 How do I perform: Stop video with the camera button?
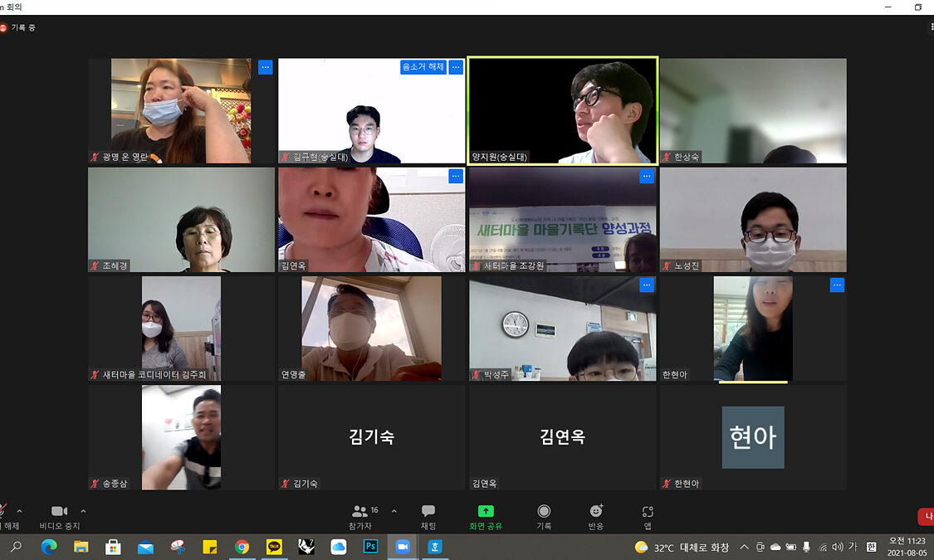pyautogui.click(x=59, y=516)
